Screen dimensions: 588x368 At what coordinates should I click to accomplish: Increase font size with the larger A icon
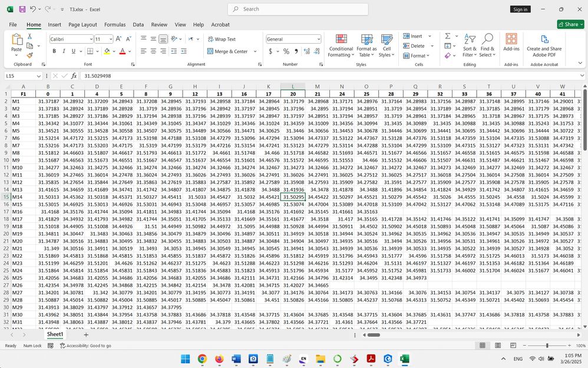click(x=118, y=39)
